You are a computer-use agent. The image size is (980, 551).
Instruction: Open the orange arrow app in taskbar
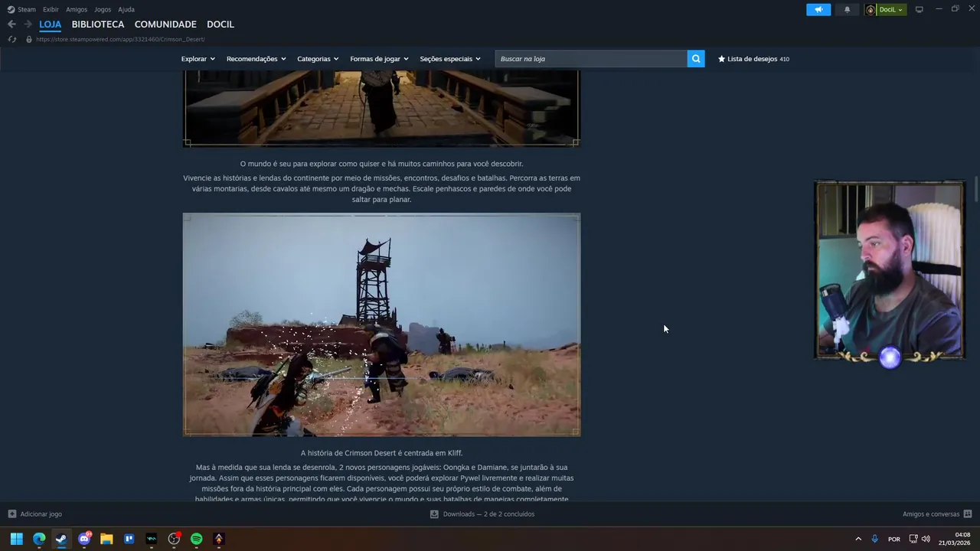click(219, 539)
